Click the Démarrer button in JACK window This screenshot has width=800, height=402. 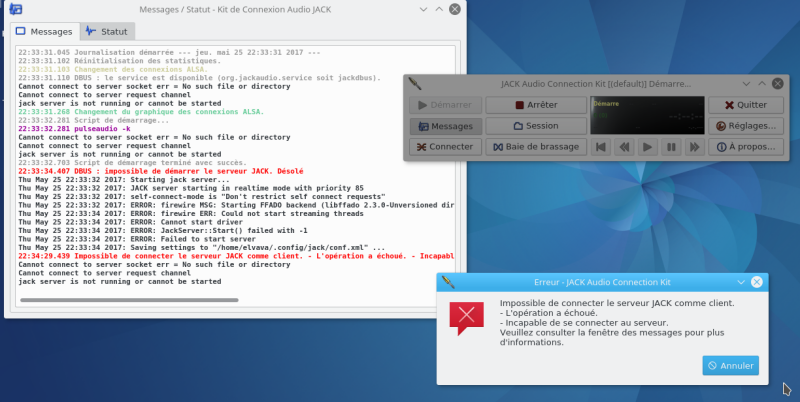[445, 105]
